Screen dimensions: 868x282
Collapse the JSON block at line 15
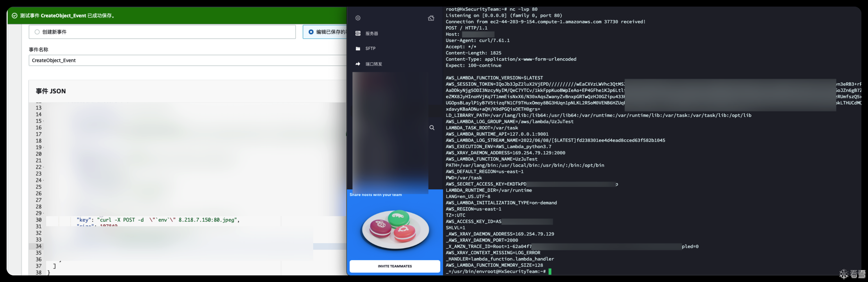[x=44, y=121]
